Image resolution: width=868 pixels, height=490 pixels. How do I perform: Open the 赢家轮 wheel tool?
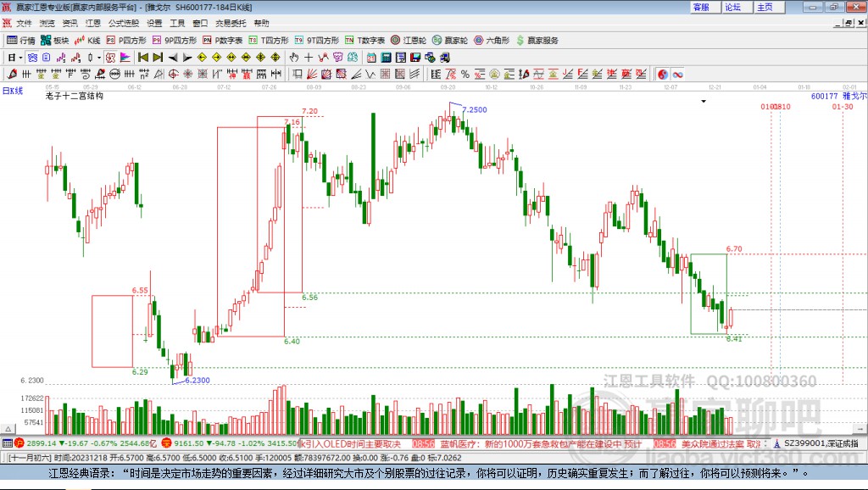click(450, 41)
